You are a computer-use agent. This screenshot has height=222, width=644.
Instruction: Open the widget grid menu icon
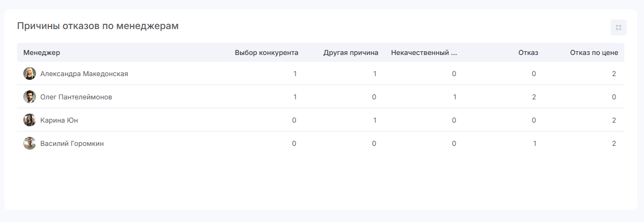point(618,27)
